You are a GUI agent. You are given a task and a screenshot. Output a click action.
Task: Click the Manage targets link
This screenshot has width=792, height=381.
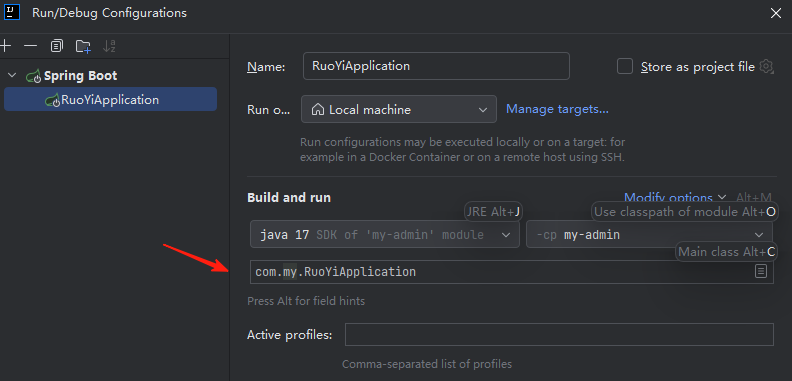(x=557, y=109)
